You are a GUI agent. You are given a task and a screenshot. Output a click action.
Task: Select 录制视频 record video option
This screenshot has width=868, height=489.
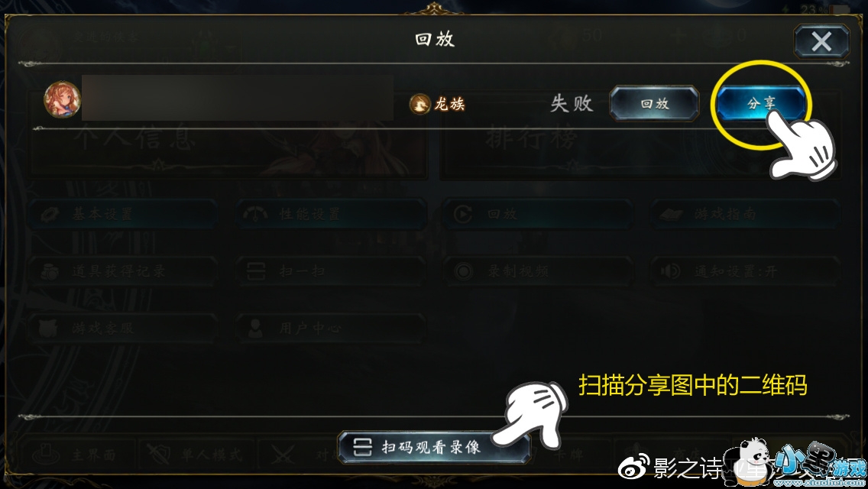[x=538, y=270]
